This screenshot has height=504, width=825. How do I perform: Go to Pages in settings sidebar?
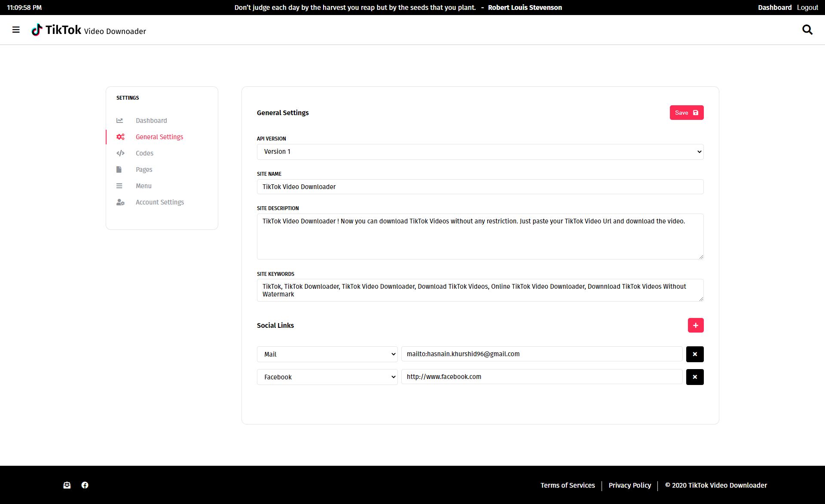pyautogui.click(x=144, y=170)
